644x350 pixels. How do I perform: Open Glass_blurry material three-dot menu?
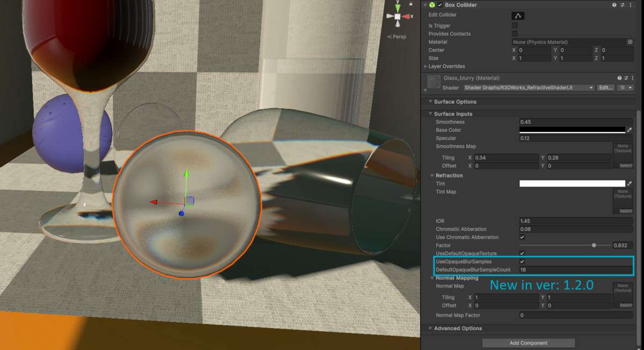point(632,78)
